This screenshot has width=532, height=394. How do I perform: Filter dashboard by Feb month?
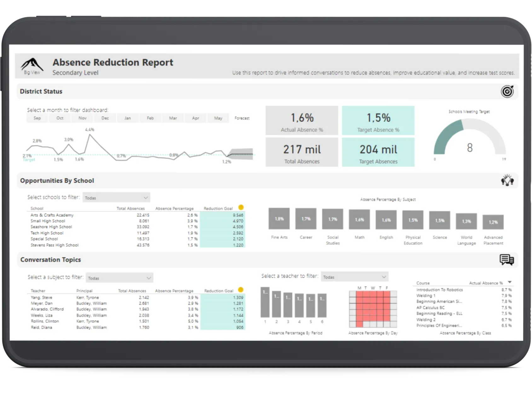click(150, 118)
